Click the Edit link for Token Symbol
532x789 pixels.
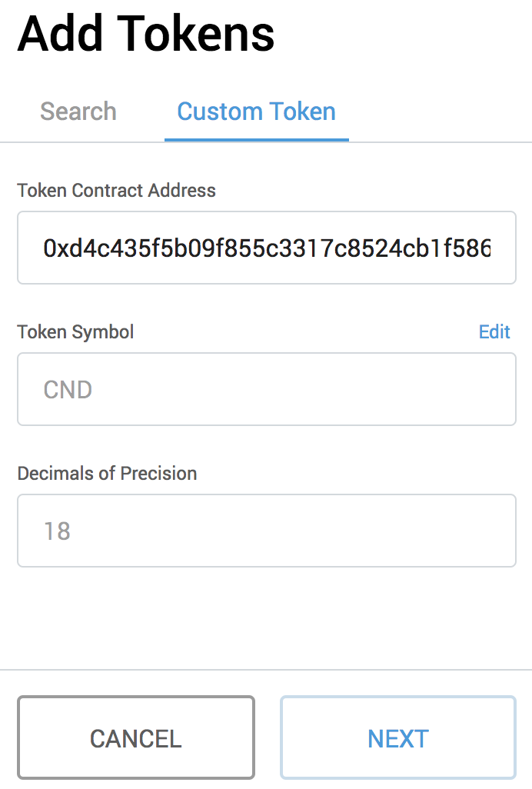pos(494,331)
